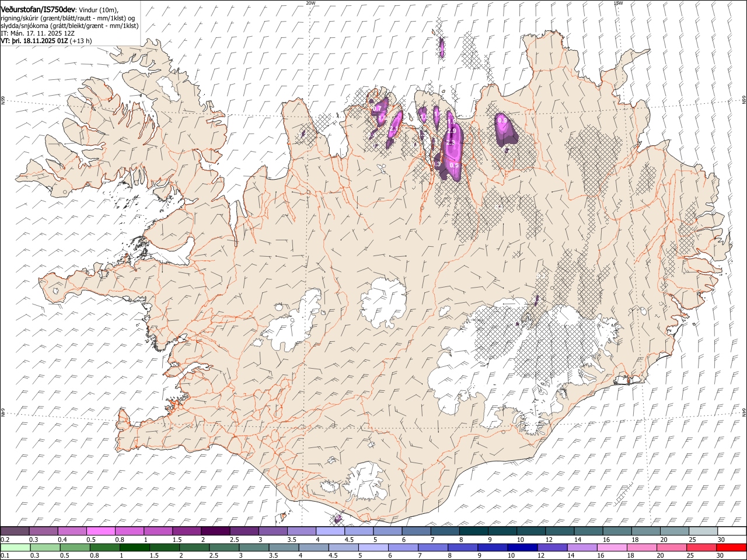
Task: Click the '0.1' label under the lower legend row
Action: 4,555
